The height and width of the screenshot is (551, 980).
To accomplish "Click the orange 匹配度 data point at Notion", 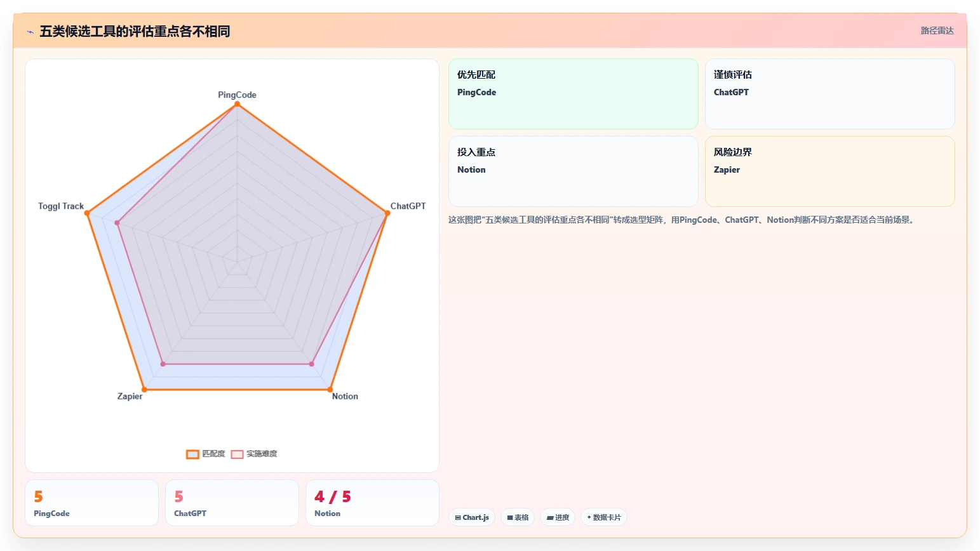I will click(x=330, y=389).
